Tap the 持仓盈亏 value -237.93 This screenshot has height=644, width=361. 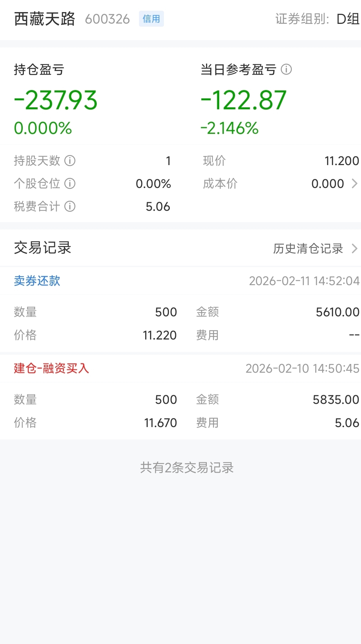(x=56, y=100)
